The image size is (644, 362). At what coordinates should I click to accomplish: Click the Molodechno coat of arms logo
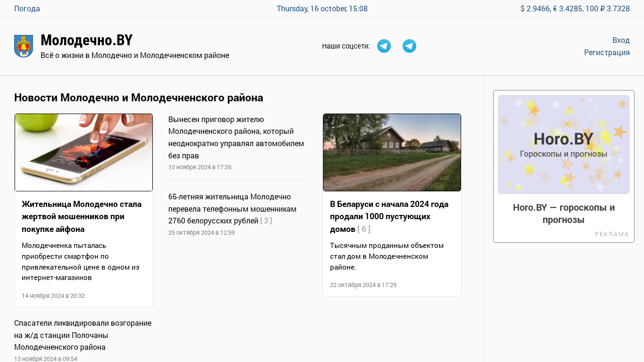click(x=24, y=46)
